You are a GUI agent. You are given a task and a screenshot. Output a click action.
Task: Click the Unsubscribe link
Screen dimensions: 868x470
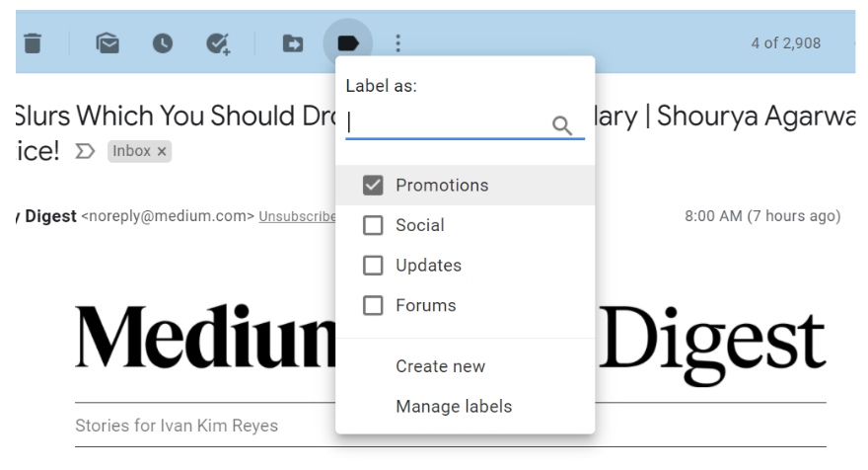[297, 216]
